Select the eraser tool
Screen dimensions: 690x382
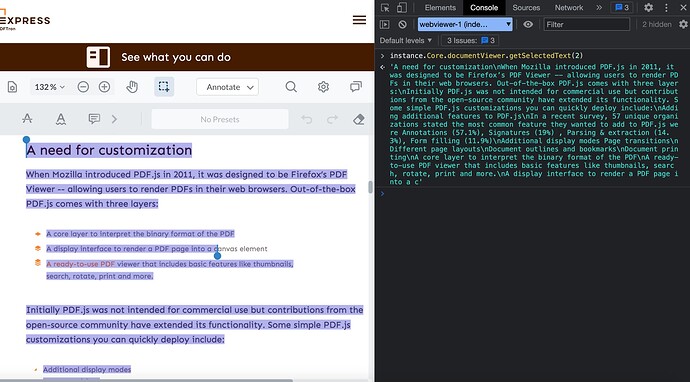[359, 119]
